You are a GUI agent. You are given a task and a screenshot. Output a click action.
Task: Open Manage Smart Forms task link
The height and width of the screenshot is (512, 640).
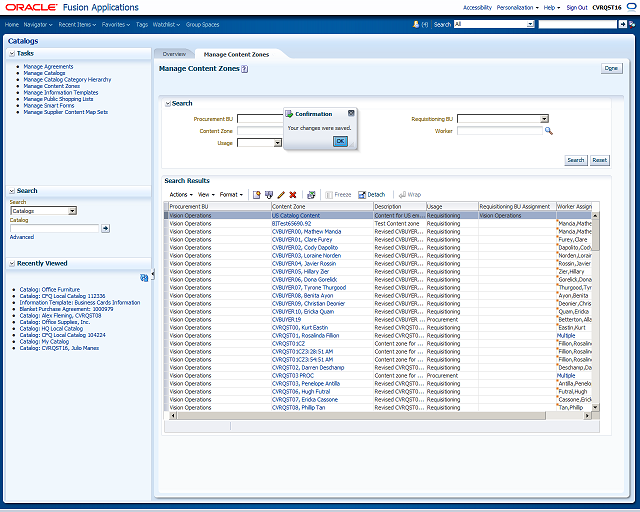click(x=49, y=106)
